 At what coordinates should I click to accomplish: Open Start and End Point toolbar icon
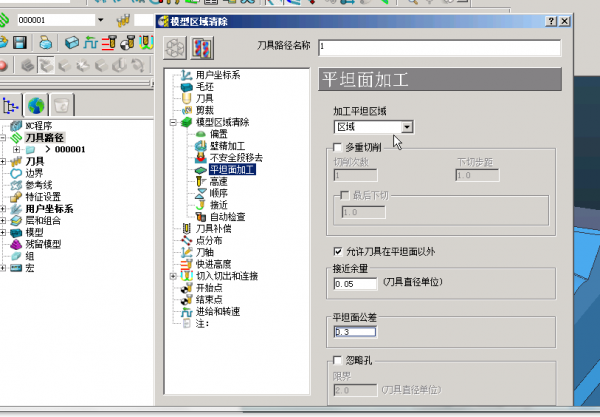tap(127, 42)
